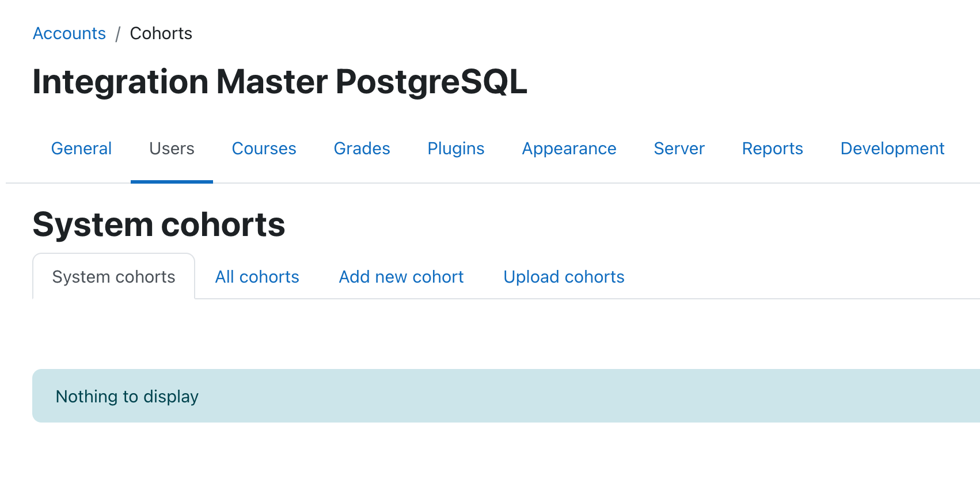Screen dimensions: 980x487
Task: Open the Accounts breadcrumb link
Action: (x=69, y=33)
